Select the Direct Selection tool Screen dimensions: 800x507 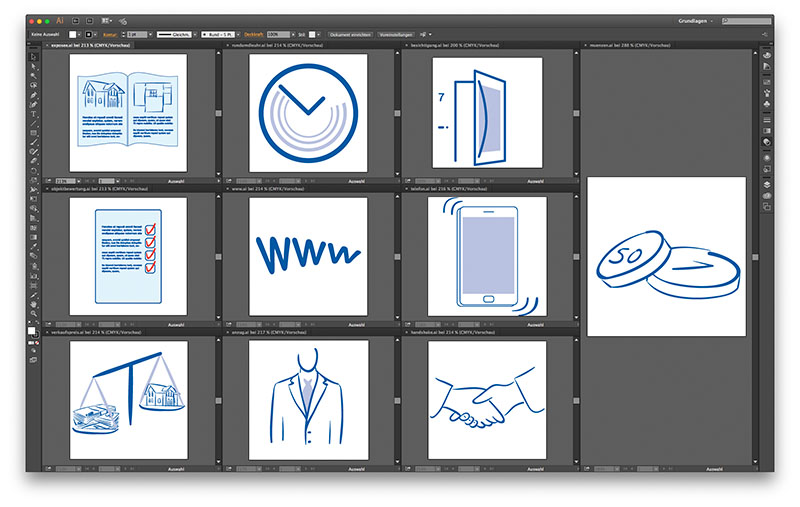(x=34, y=66)
